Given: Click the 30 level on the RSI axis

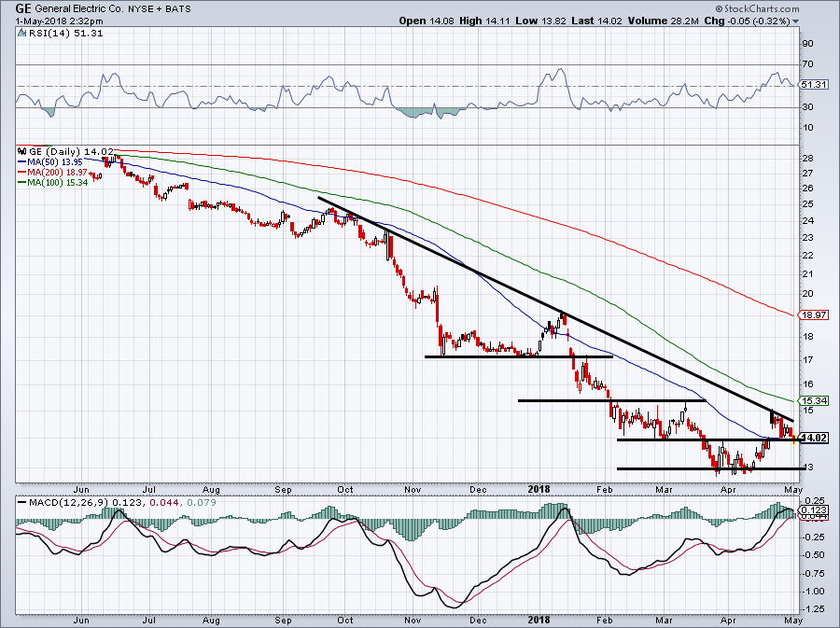Looking at the screenshot, I should click(x=808, y=107).
